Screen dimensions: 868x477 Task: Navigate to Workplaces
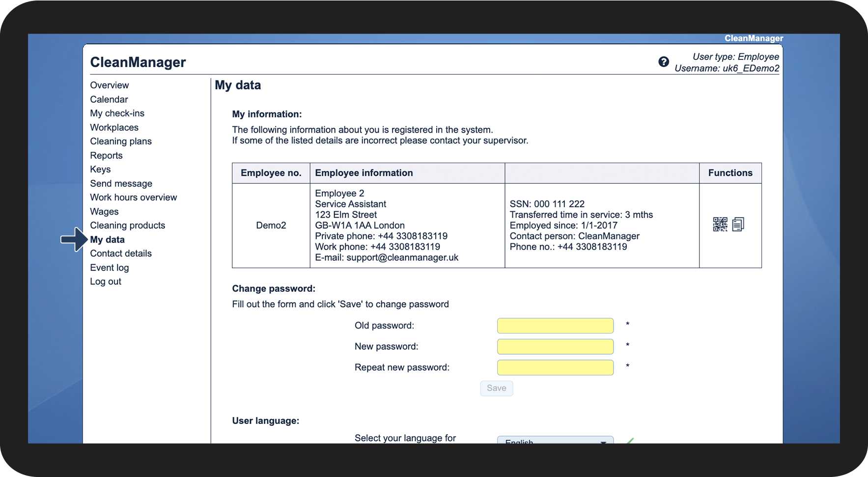pos(114,127)
